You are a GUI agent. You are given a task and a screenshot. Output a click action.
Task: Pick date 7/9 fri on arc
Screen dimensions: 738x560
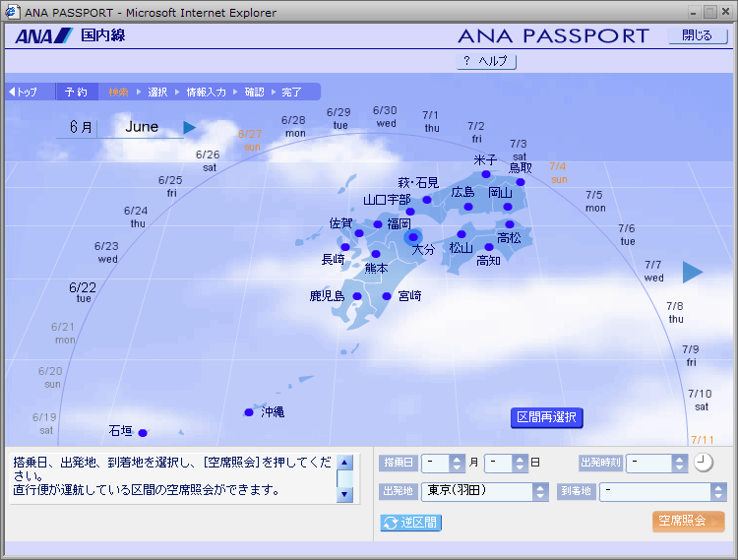click(691, 355)
